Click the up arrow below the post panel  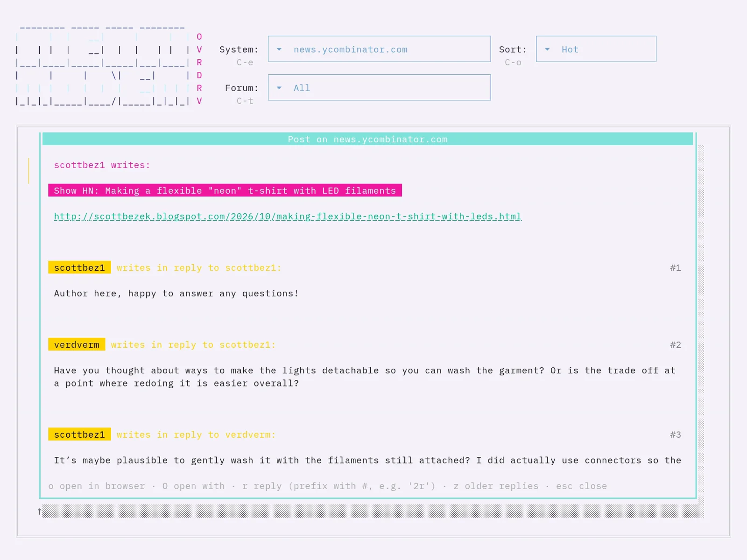(40, 511)
